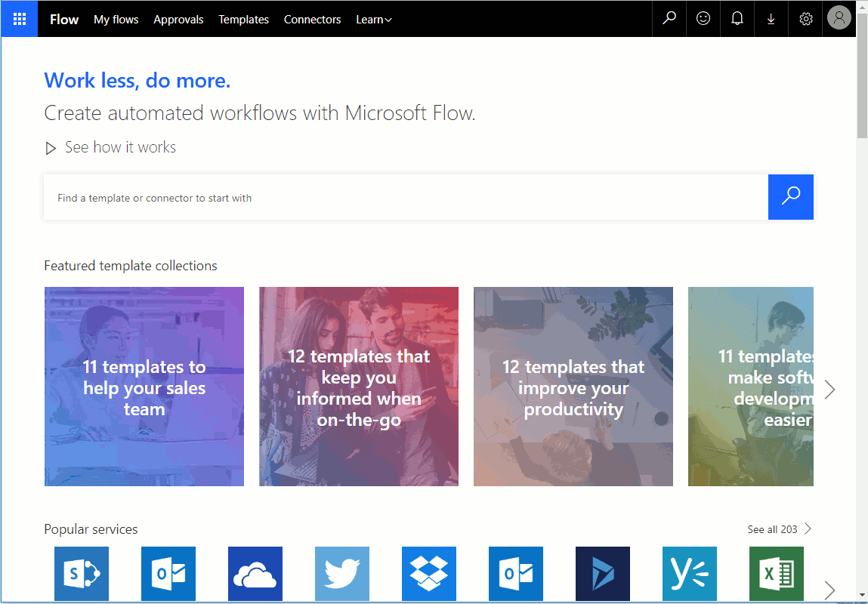Click the search magnifier in the top bar
Viewport: 868px width, 604px height.
[x=669, y=19]
